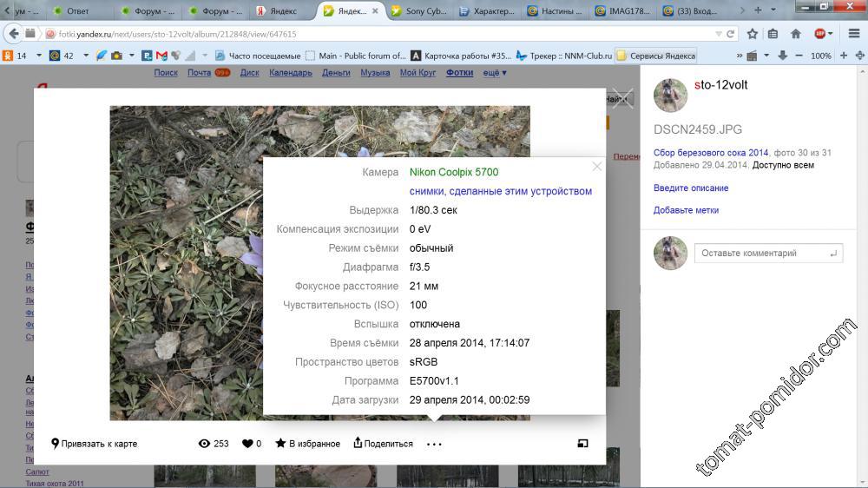
Task: Click the browser Home icon
Action: pyautogui.click(x=795, y=34)
